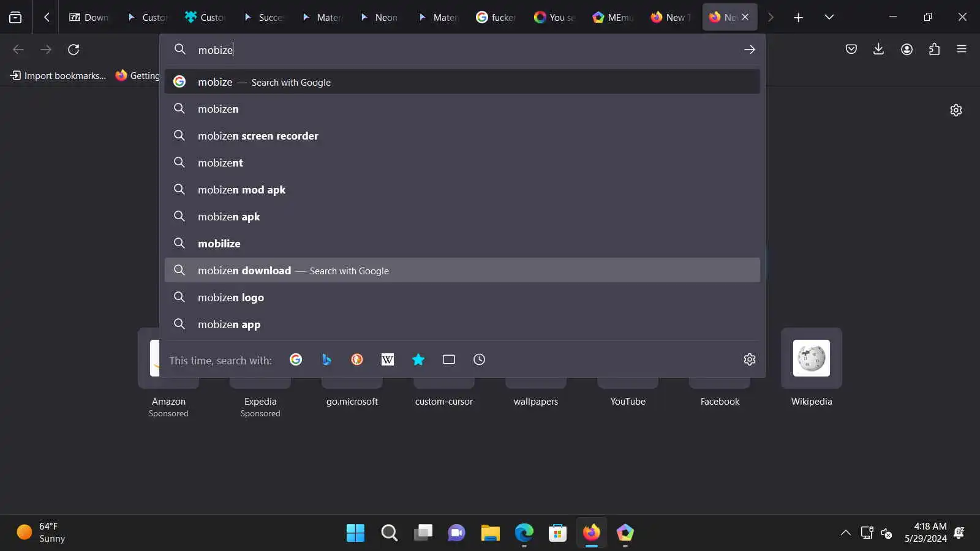
Task: Search this time with DuckDuckGo icon
Action: pyautogui.click(x=357, y=360)
